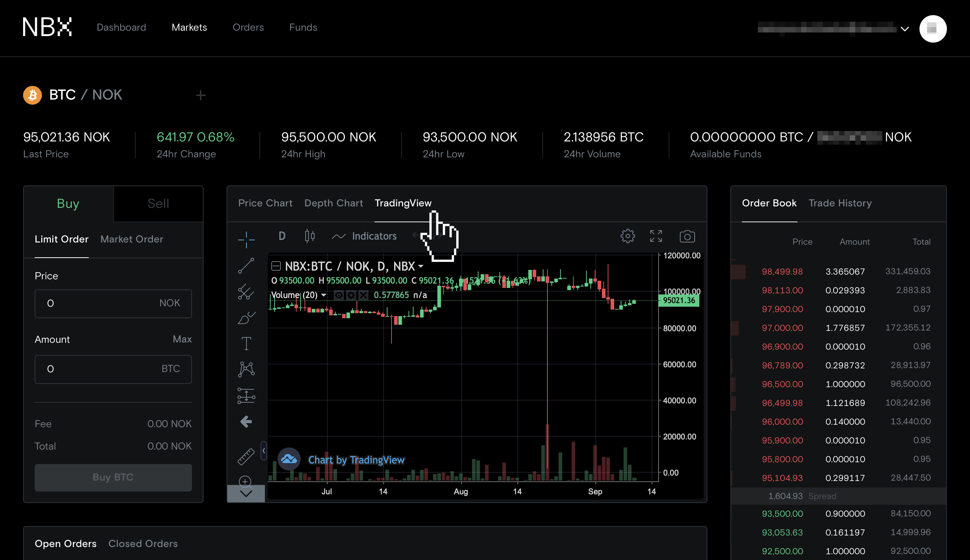The width and height of the screenshot is (970, 560).
Task: Select the measure ruler tool
Action: coord(246,456)
